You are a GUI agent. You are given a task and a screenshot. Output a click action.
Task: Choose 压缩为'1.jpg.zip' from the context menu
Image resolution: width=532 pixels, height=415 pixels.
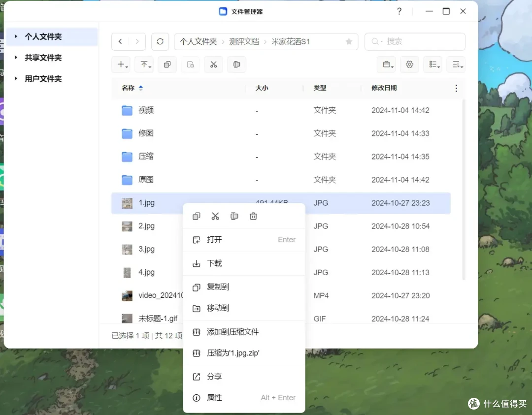pos(244,353)
